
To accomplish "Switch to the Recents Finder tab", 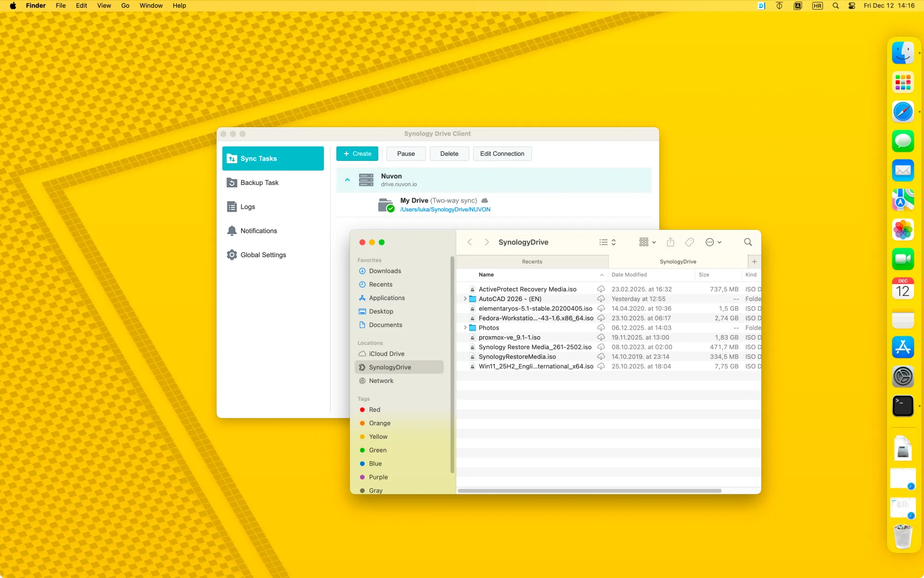I will [532, 262].
